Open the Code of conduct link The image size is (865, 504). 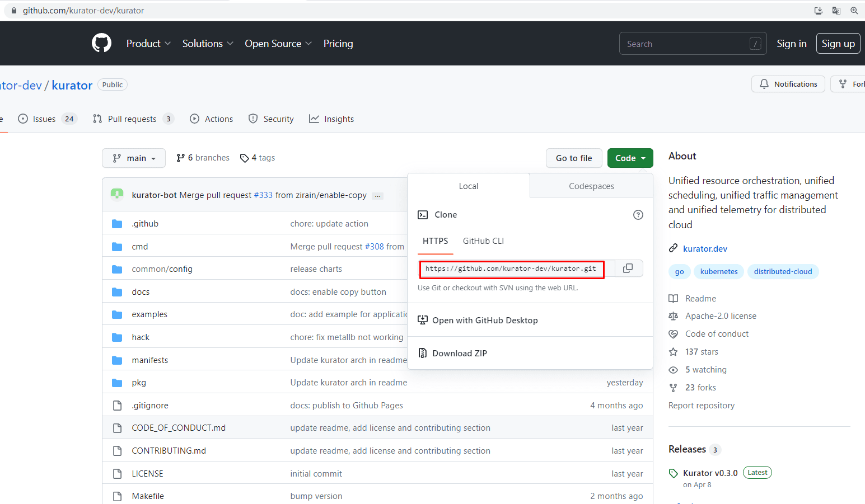click(717, 334)
